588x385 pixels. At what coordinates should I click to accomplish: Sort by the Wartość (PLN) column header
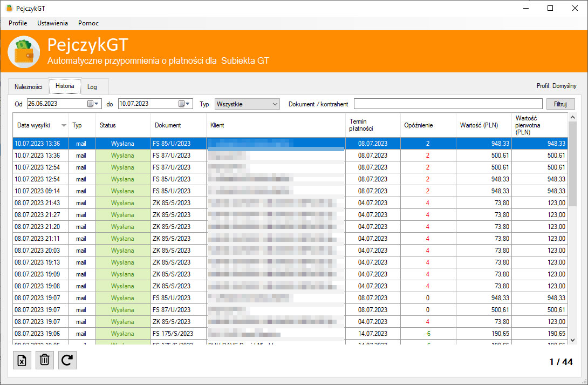tap(484, 125)
